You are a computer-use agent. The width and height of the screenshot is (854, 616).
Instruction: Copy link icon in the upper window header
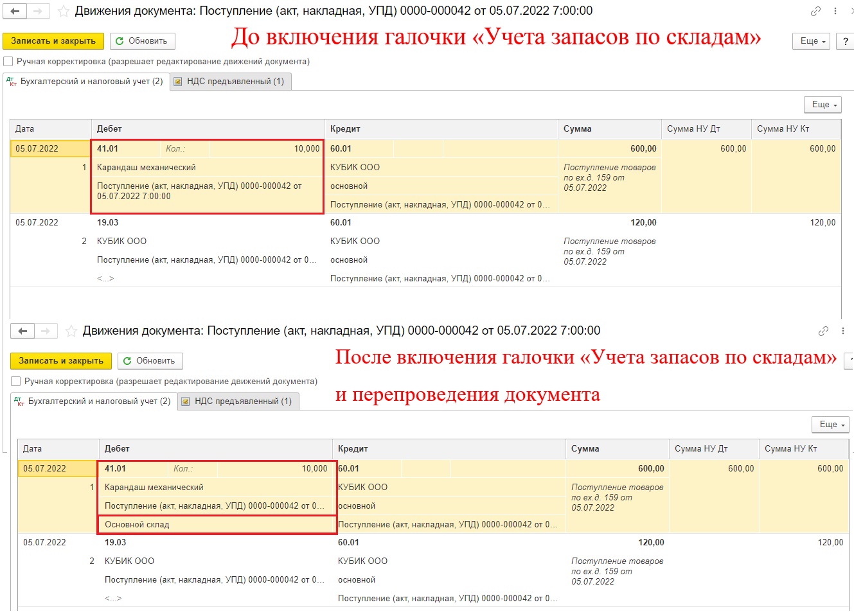pyautogui.click(x=815, y=11)
